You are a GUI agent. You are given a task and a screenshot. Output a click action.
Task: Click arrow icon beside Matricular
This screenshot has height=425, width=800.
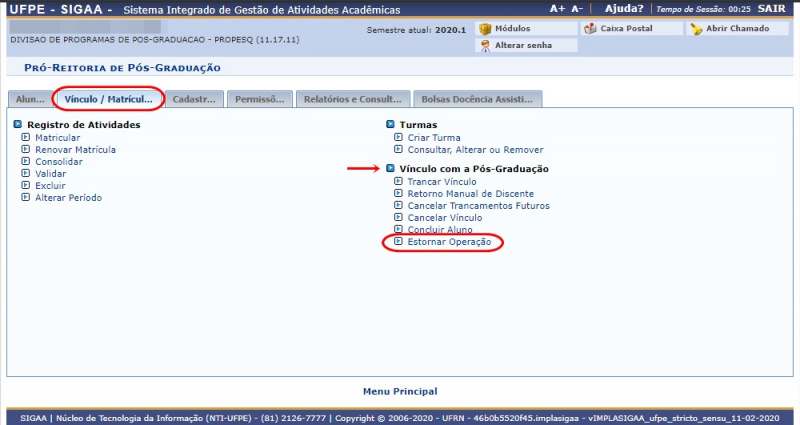[x=26, y=138]
